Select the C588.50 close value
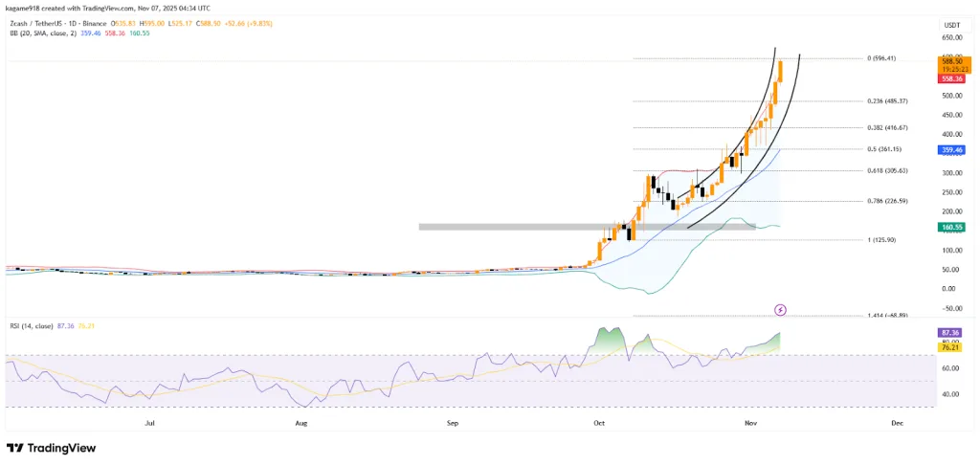Viewport: 980px width, 465px height. coord(208,23)
